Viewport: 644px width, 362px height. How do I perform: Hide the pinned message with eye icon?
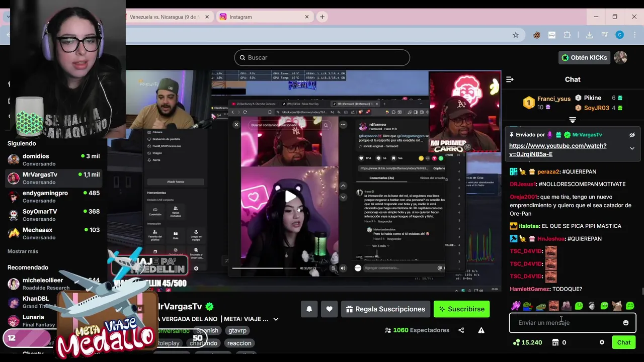coord(632,135)
